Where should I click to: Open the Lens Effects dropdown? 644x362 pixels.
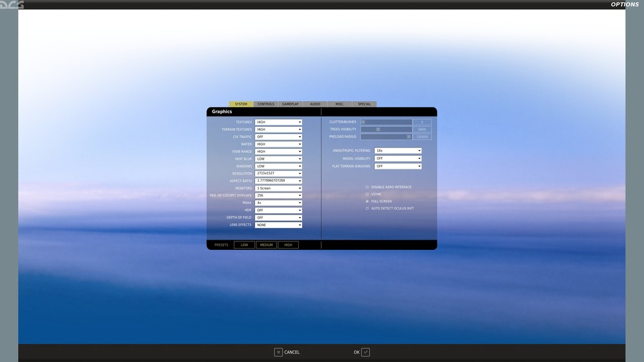278,225
